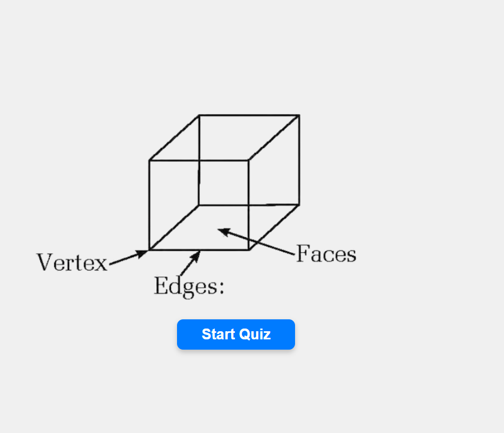The width and height of the screenshot is (504, 433).
Task: Click the cube's back top-left corner
Action: 199,115
